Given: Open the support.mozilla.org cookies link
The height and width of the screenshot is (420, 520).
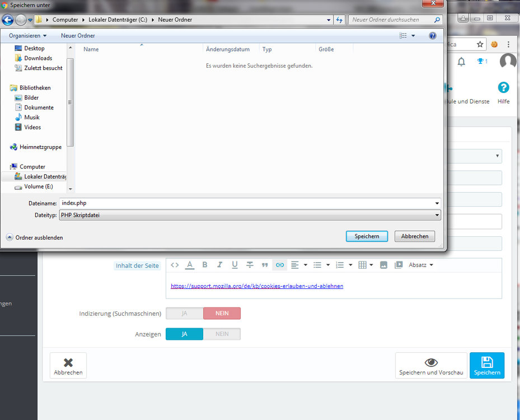Looking at the screenshot, I should point(257,286).
